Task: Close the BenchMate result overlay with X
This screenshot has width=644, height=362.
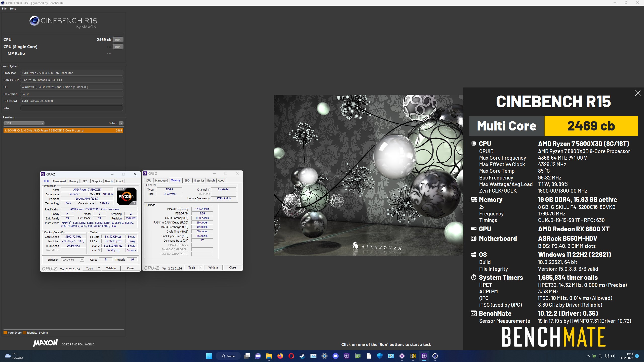Action: 637,93
